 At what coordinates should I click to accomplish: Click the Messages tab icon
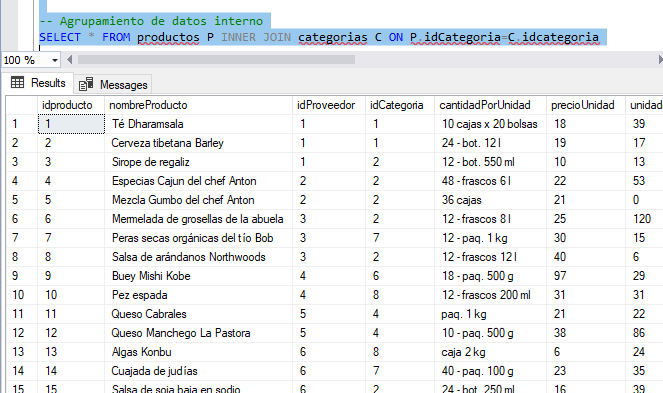point(86,84)
